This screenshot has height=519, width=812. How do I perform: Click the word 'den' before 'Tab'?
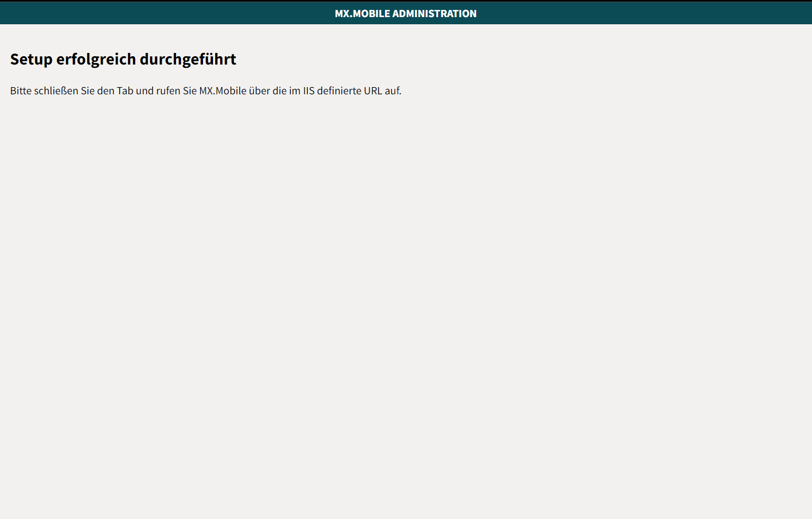[x=105, y=91]
